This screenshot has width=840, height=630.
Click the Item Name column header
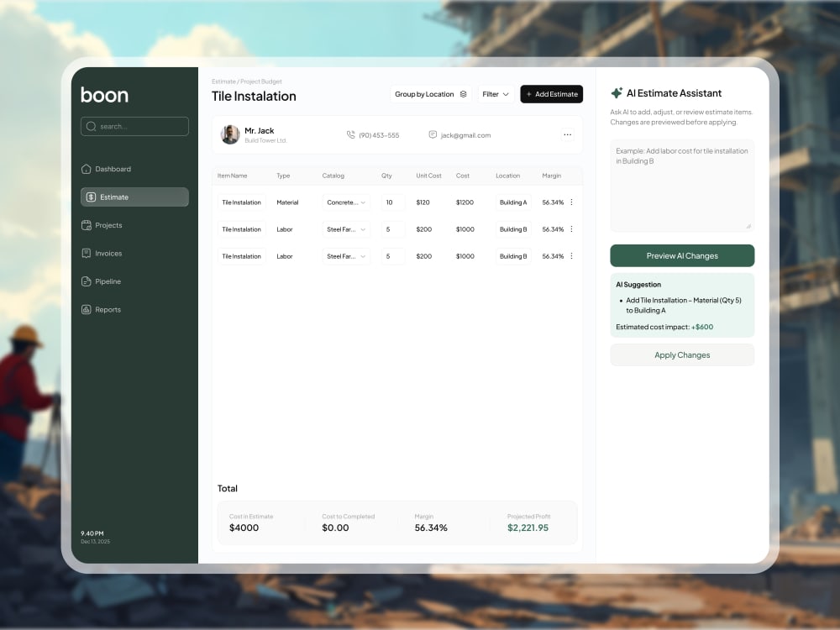232,176
